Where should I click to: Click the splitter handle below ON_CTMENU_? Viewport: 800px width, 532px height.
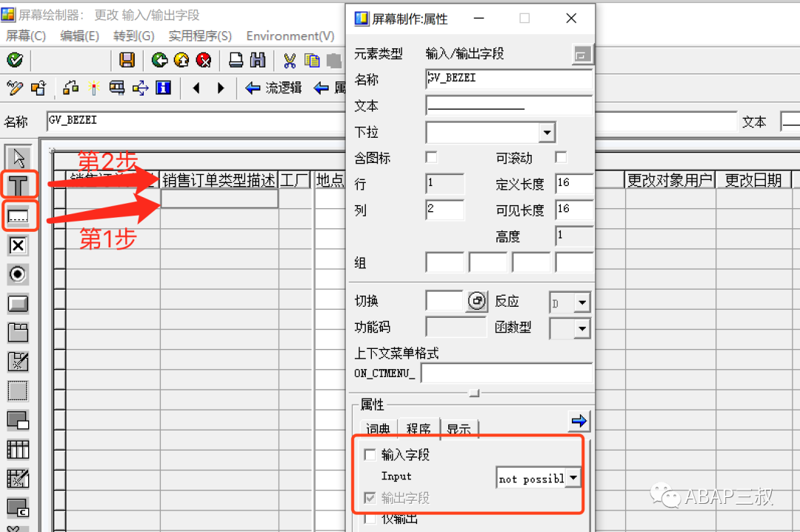(x=475, y=393)
